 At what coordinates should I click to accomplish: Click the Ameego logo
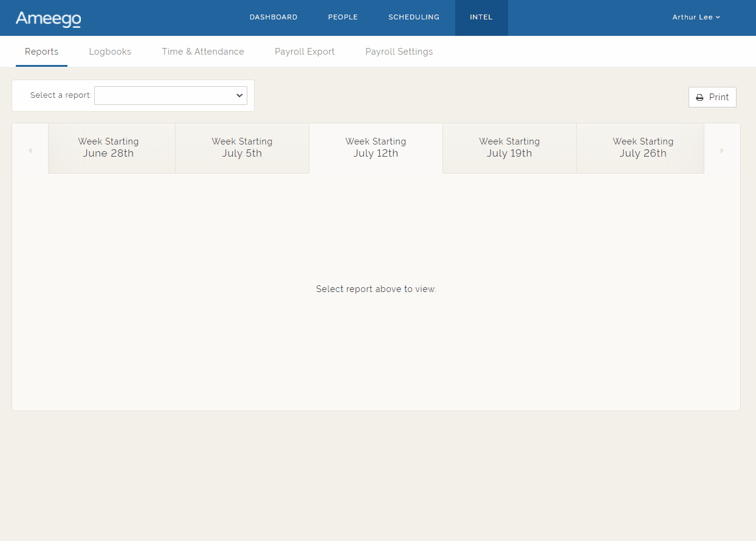click(x=48, y=18)
